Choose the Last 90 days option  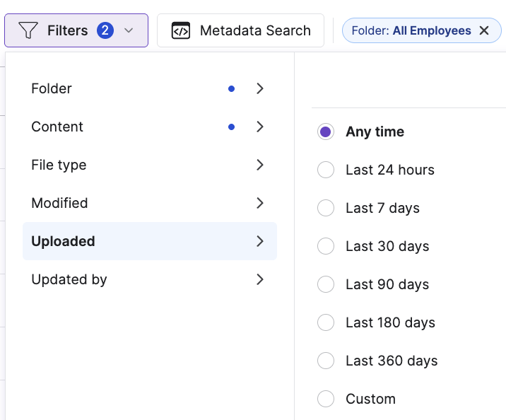[326, 285]
